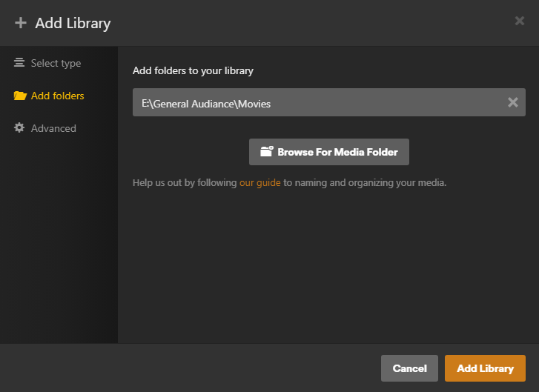Click Browse For Media Folder button

pos(329,152)
